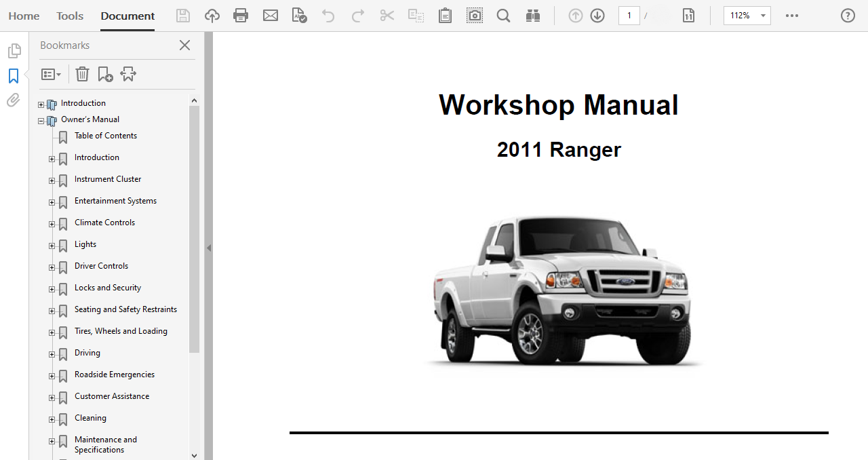Toggle the Bookmarks panel icon in sidebar
This screenshot has width=868, height=460.
[x=13, y=76]
